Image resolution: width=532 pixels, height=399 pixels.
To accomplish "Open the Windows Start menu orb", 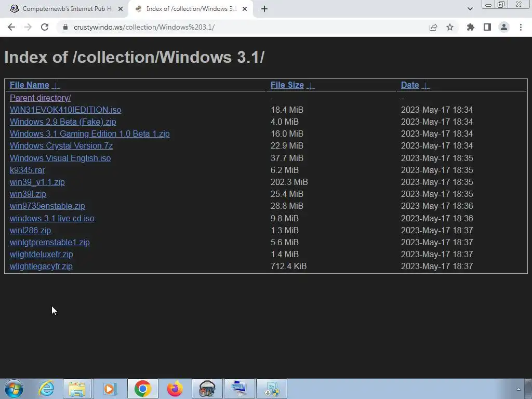I will point(14,389).
